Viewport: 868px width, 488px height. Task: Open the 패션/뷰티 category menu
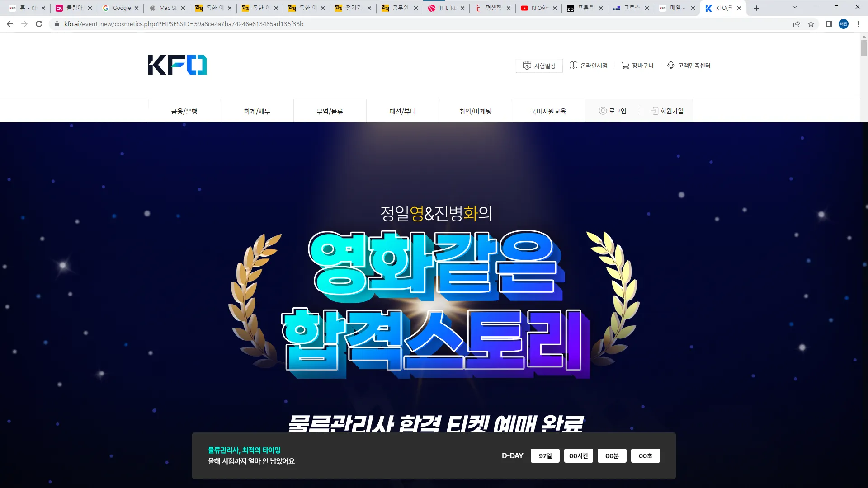click(x=403, y=111)
